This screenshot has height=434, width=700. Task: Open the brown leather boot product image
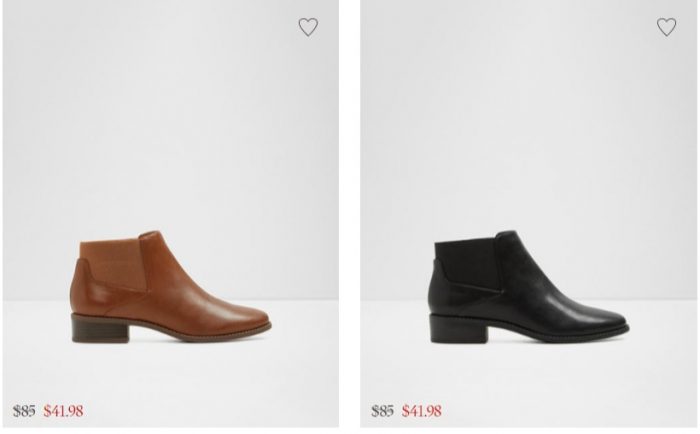click(x=170, y=290)
